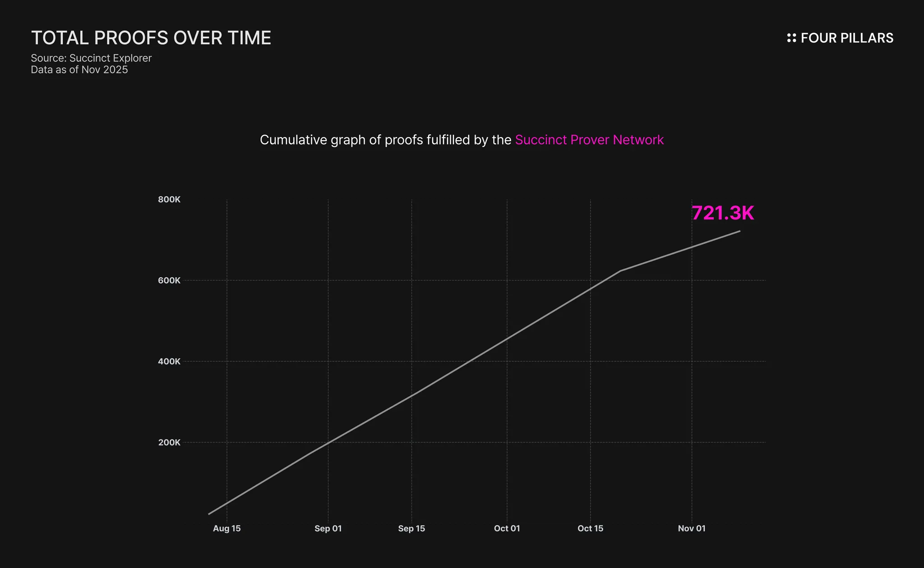The width and height of the screenshot is (924, 568).
Task: Click the Cumulative graph of proofs subtitle
Action: click(x=385, y=140)
